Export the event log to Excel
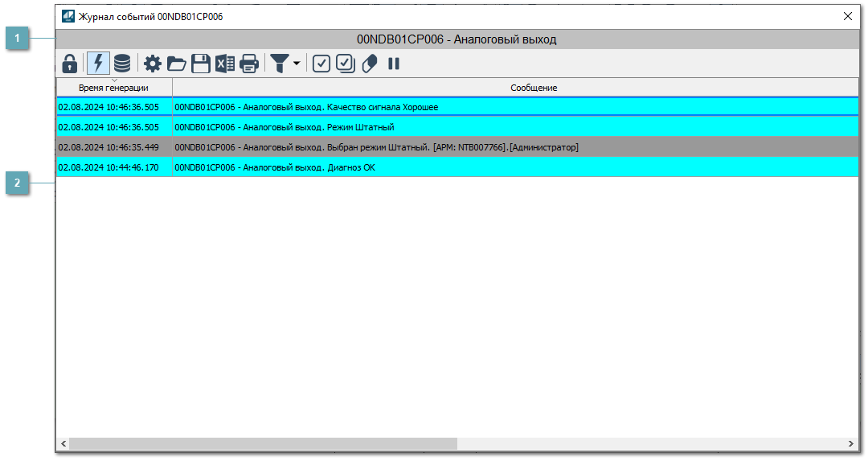The width and height of the screenshot is (868, 461). click(225, 64)
